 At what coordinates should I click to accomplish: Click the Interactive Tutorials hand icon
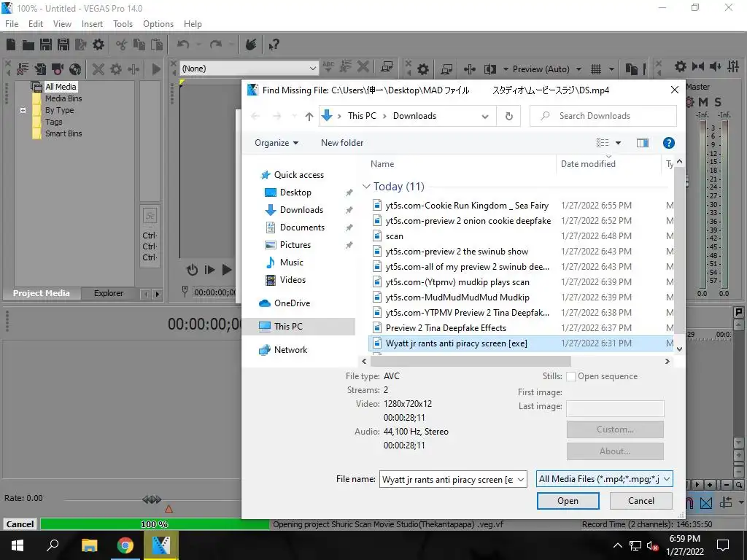pos(251,44)
